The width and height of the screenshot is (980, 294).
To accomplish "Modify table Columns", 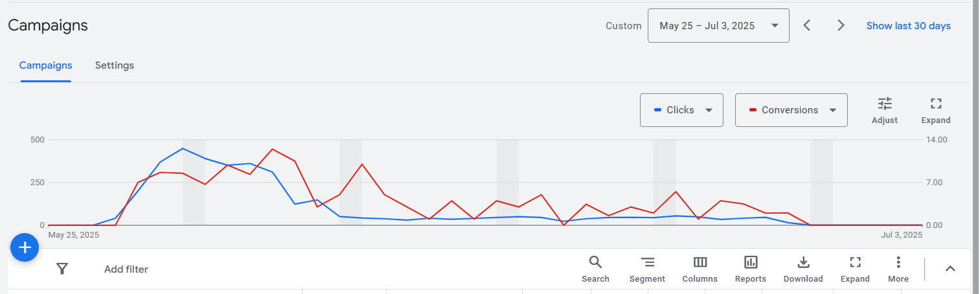I will point(700,269).
